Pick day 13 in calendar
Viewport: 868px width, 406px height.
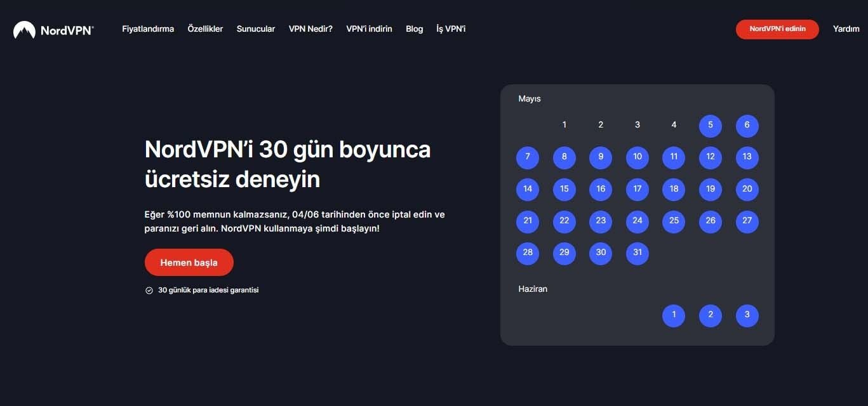747,157
